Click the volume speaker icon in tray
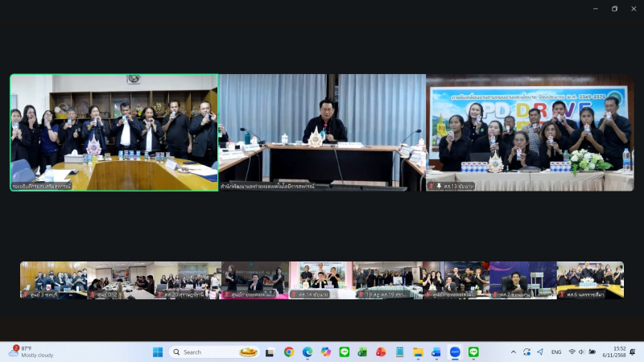Screen dimensions: 644x362 (x=582, y=352)
